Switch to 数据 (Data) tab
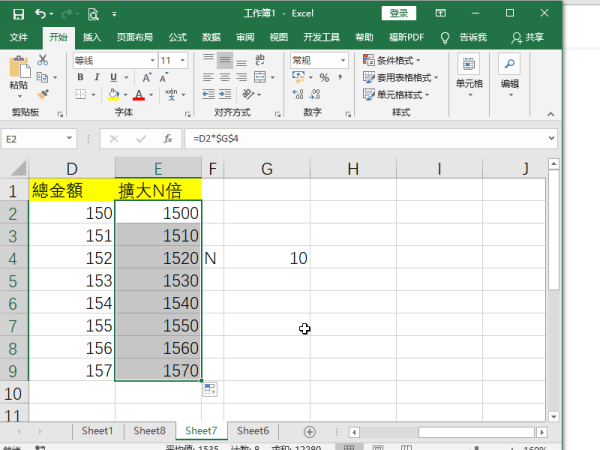Viewport: 600px width, 450px height. click(211, 37)
